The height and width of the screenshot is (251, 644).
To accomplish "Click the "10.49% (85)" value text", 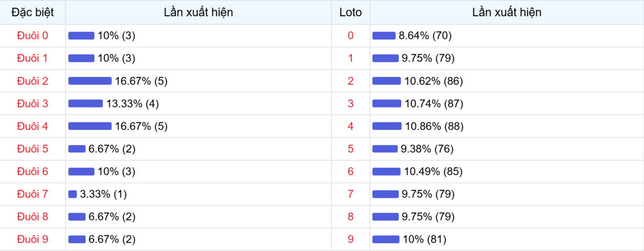I will pyautogui.click(x=434, y=171).
